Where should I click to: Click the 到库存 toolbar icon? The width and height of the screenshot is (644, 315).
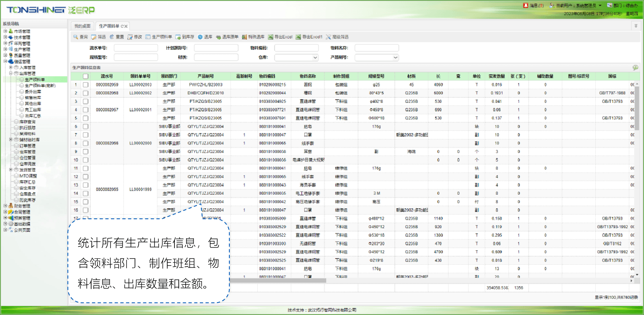coord(178,37)
